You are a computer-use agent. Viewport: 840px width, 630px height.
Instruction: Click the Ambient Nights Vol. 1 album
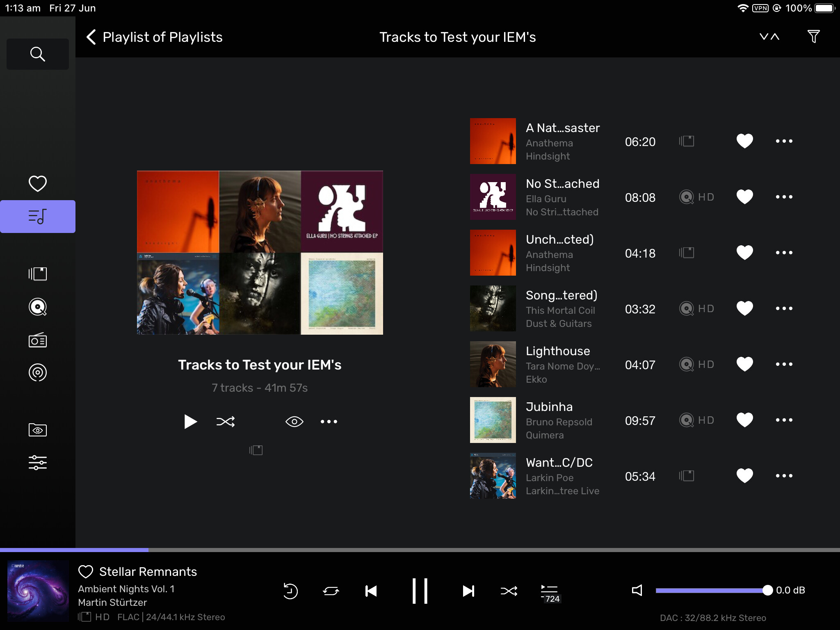(x=126, y=589)
